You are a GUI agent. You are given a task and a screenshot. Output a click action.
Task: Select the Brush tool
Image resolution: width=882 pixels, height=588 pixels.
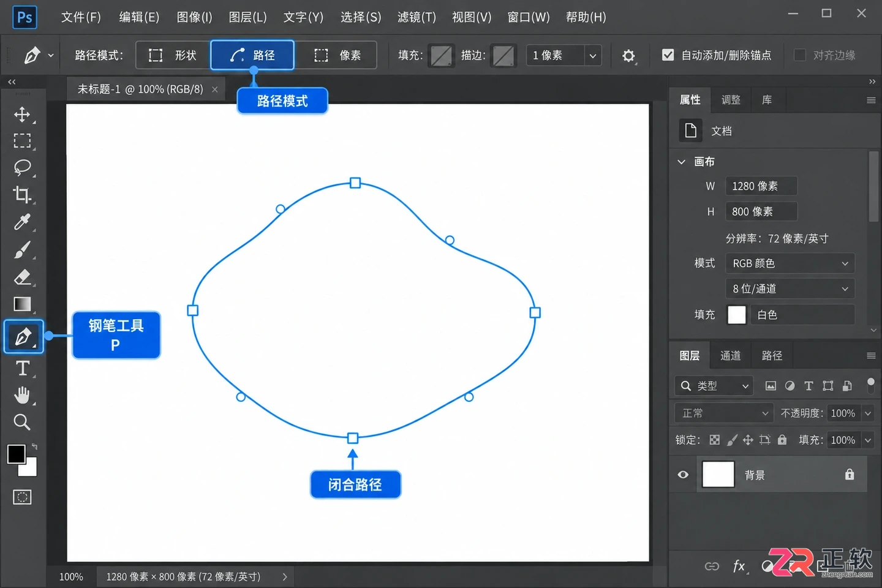point(22,249)
